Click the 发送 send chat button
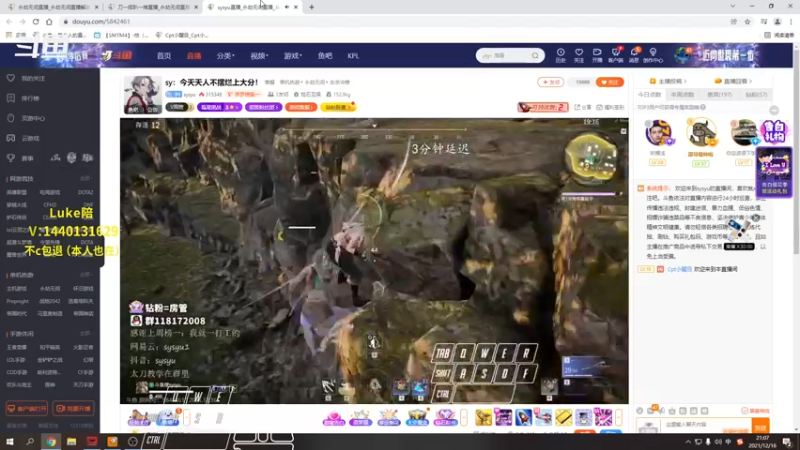 [x=761, y=428]
